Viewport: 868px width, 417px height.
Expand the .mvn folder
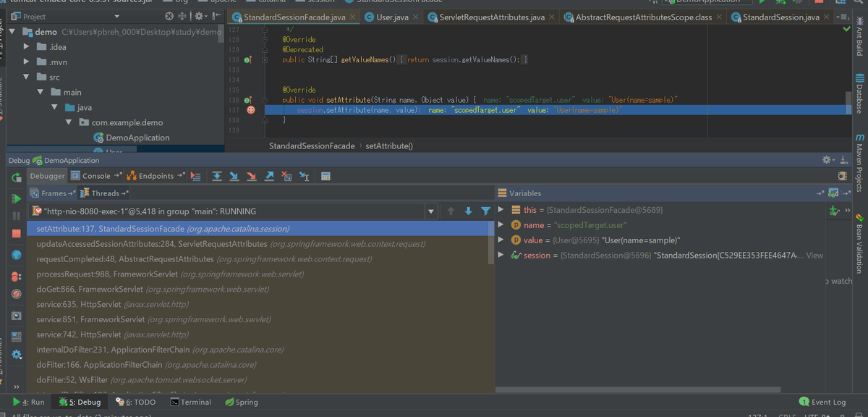[27, 62]
